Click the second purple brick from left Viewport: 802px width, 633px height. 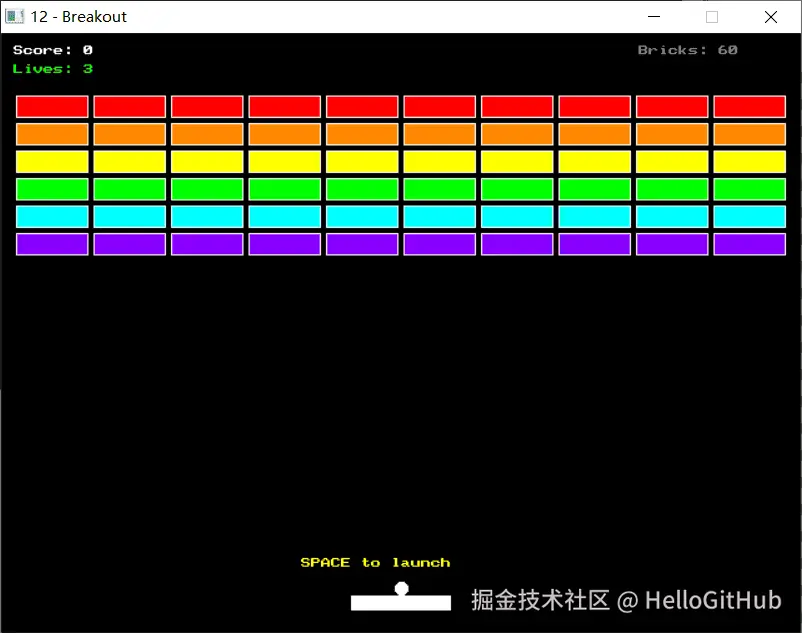tap(129, 244)
